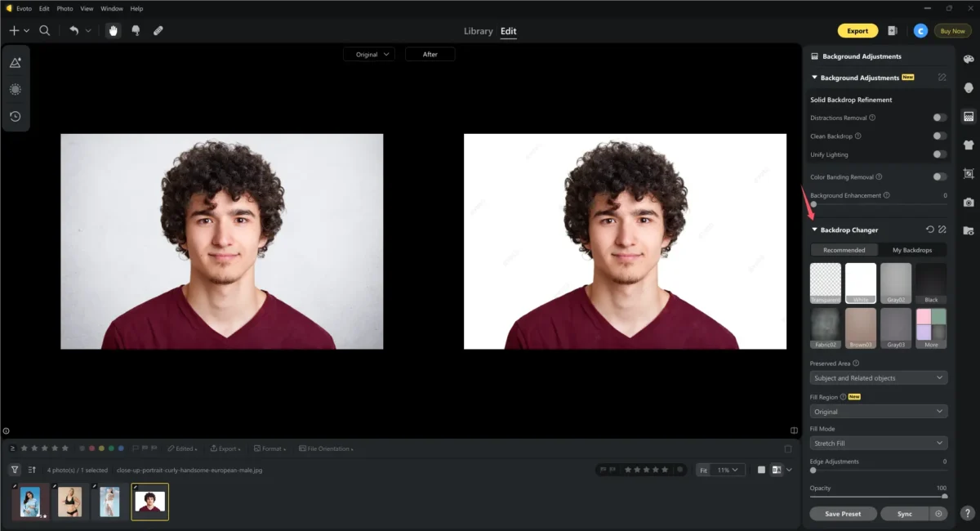This screenshot has height=531, width=980.
Task: Switch to the single image view icon
Action: [761, 470]
